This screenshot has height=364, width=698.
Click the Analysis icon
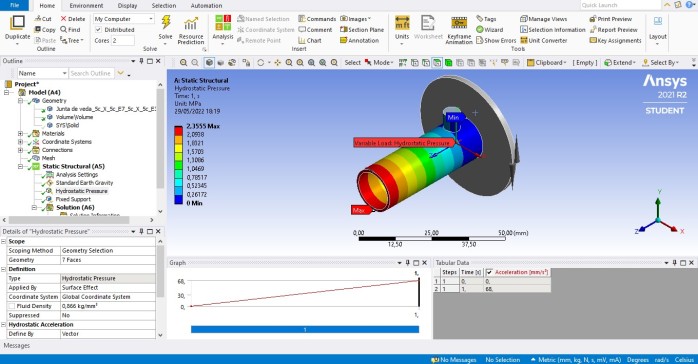pyautogui.click(x=223, y=23)
